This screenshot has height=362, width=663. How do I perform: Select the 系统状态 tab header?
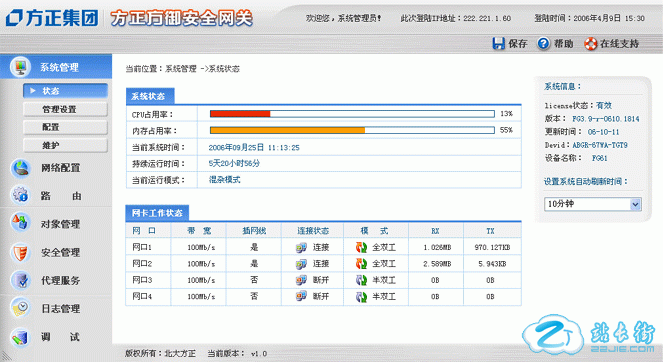[x=150, y=96]
